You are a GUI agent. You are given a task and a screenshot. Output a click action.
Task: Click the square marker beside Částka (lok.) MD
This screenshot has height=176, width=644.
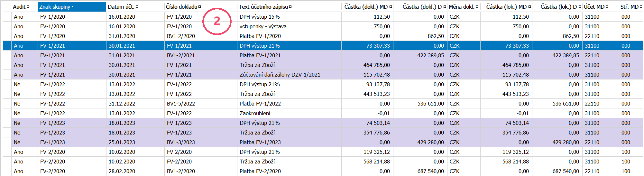pos(529,7)
